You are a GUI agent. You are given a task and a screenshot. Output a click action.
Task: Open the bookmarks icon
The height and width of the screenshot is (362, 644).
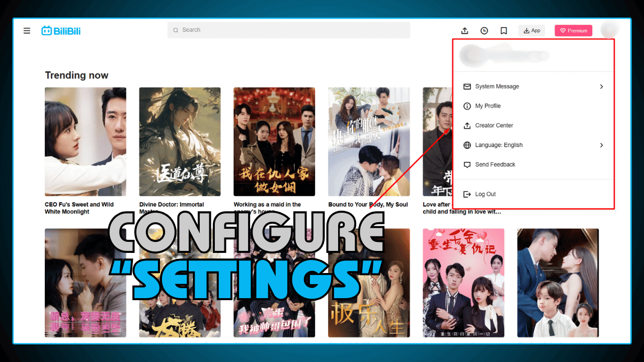coord(504,31)
